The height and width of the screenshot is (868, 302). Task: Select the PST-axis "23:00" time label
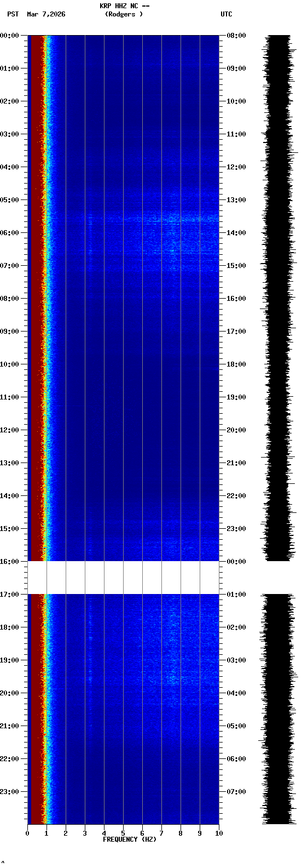click(9, 792)
